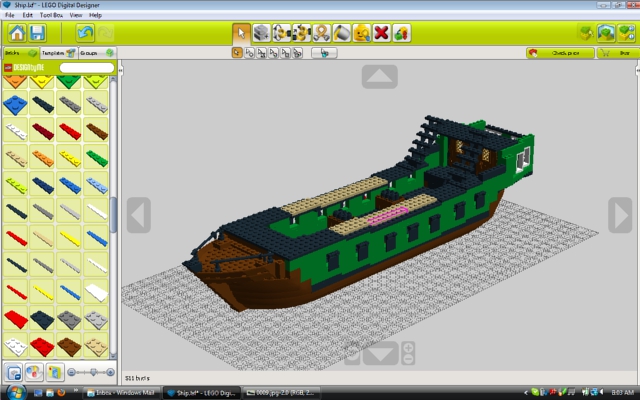Screen dimensions: 640x400
Task: Open the Hide bricks tool
Action: pos(402,33)
